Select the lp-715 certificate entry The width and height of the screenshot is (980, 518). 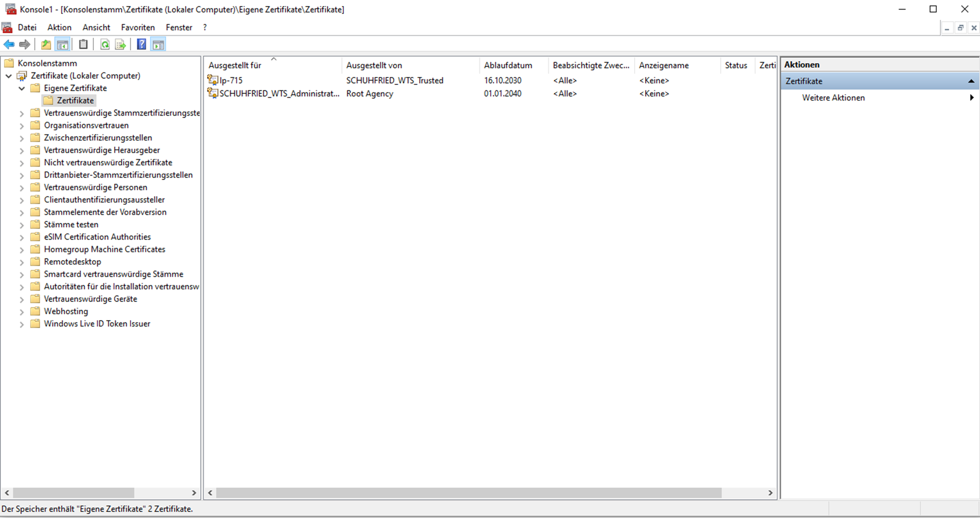[231, 80]
